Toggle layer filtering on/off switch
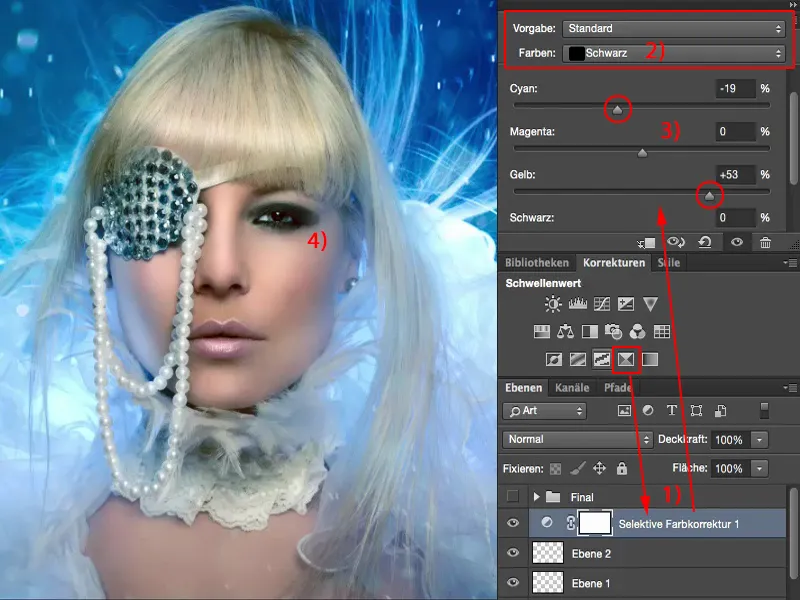The height and width of the screenshot is (600, 800). click(x=764, y=411)
